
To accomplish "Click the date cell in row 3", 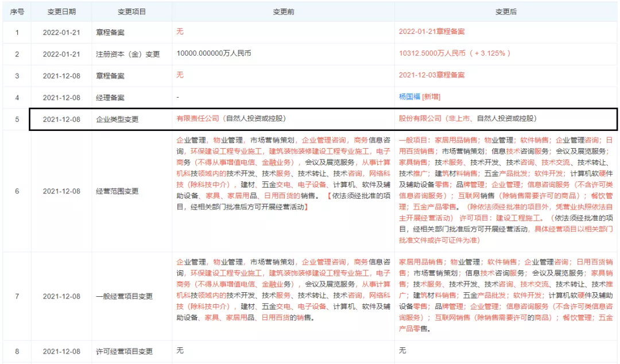I will pos(61,76).
